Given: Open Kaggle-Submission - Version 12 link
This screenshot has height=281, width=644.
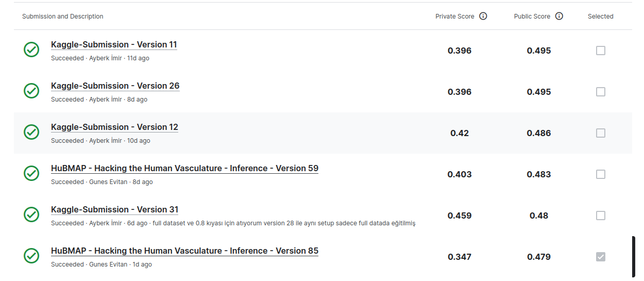Looking at the screenshot, I should 114,127.
